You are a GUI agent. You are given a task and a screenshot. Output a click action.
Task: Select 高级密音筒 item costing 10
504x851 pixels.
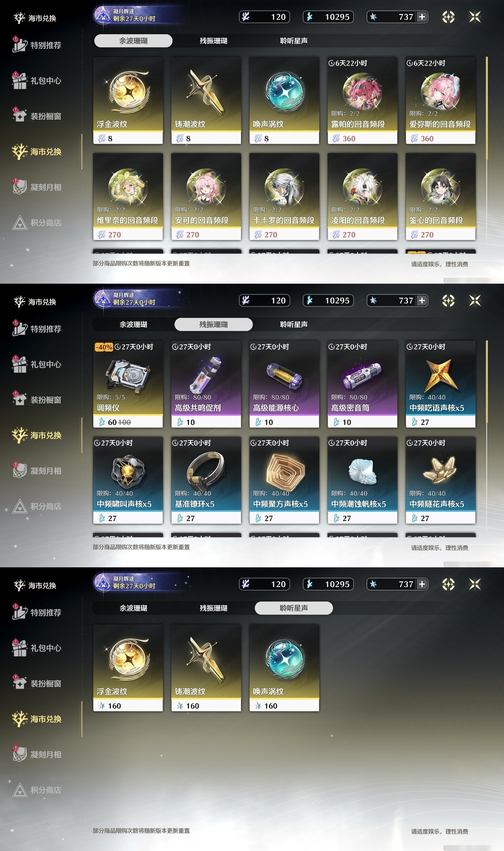tap(362, 384)
